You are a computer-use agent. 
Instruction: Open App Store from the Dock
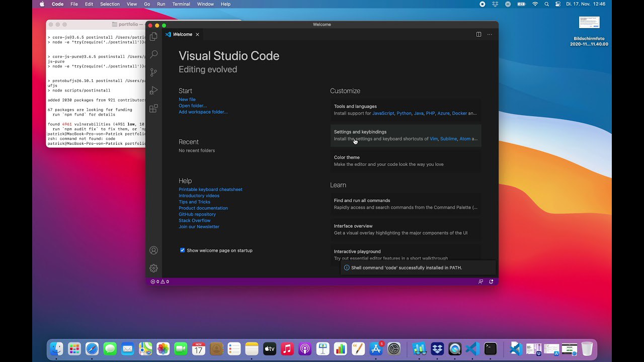click(376, 348)
